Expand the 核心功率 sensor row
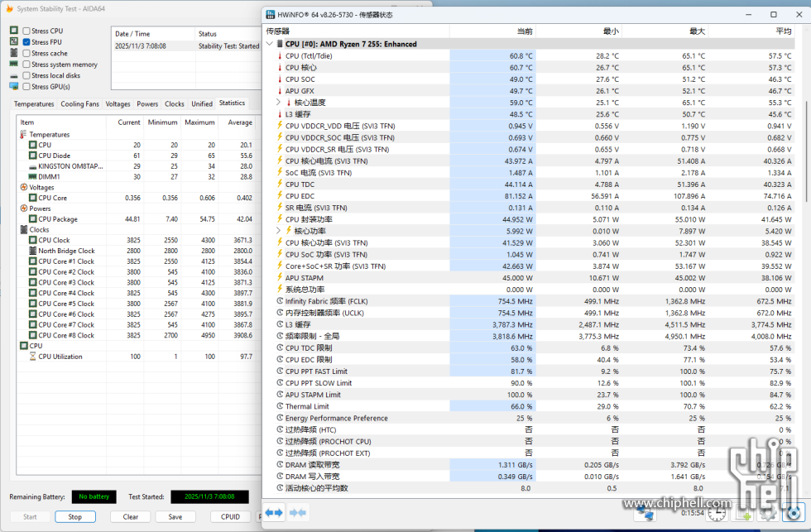 point(279,231)
